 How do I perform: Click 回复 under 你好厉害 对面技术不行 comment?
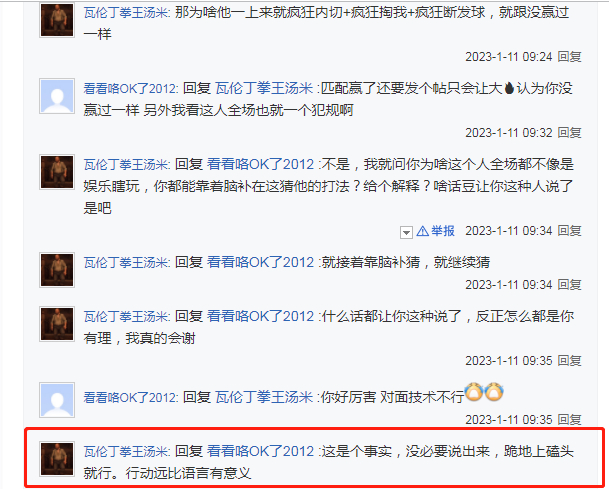tap(570, 420)
